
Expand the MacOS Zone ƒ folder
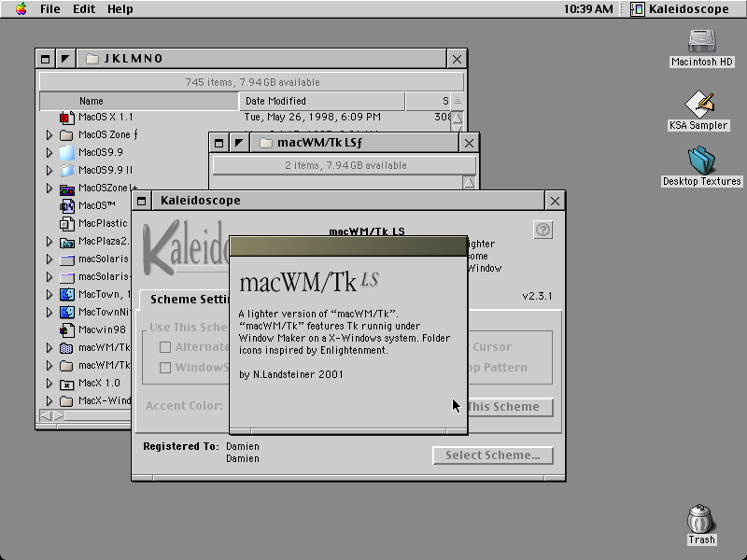[x=49, y=135]
